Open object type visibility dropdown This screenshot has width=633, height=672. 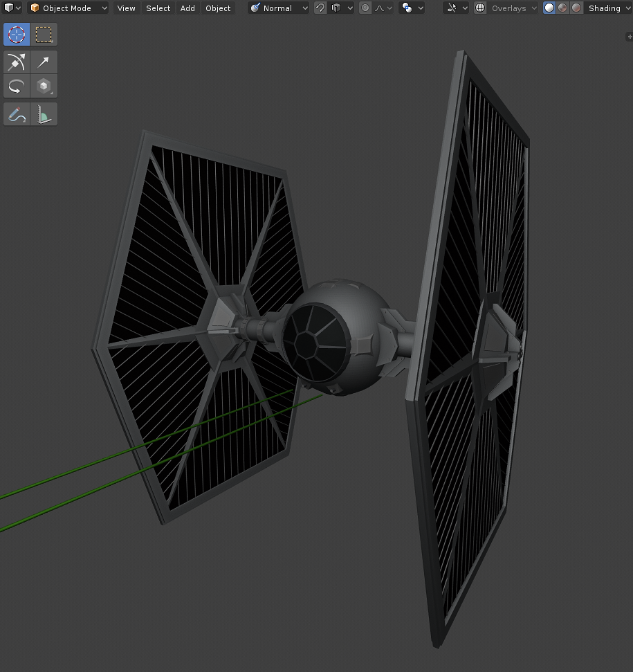456,8
